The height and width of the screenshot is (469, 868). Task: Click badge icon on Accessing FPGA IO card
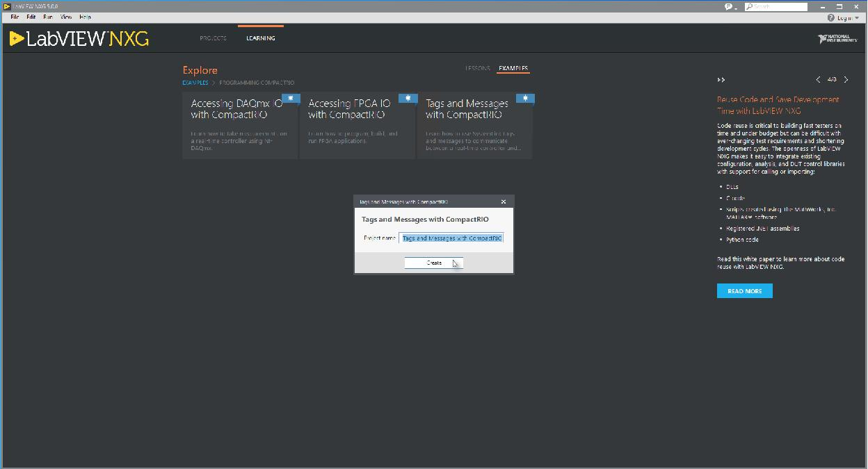(408, 99)
